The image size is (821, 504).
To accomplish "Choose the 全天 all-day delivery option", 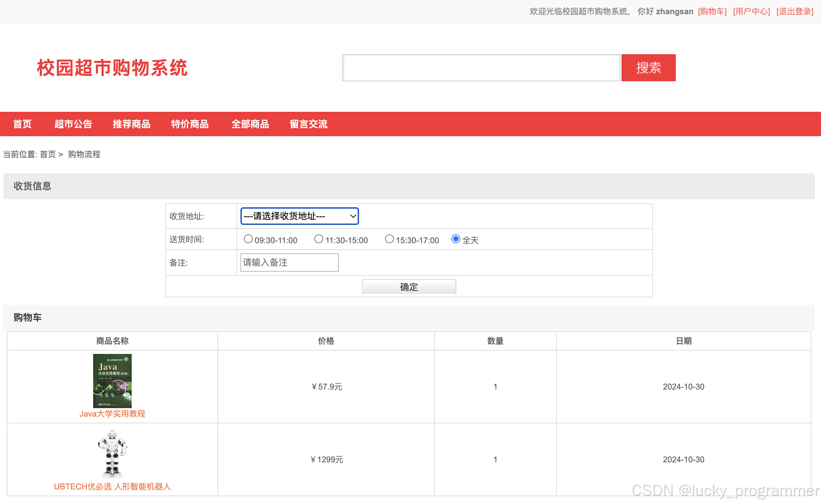I will [456, 239].
